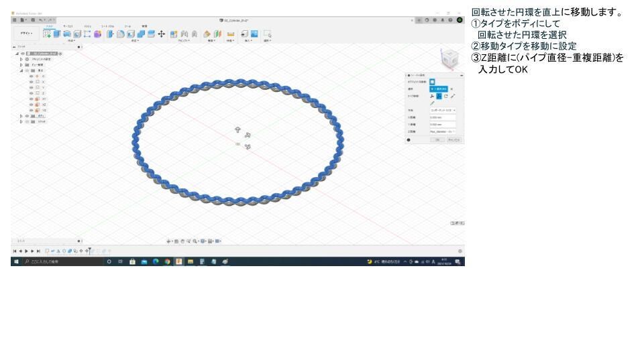Click the Insert Derive icon
Image resolution: width=644 pixels, height=362 pixels.
point(244,34)
